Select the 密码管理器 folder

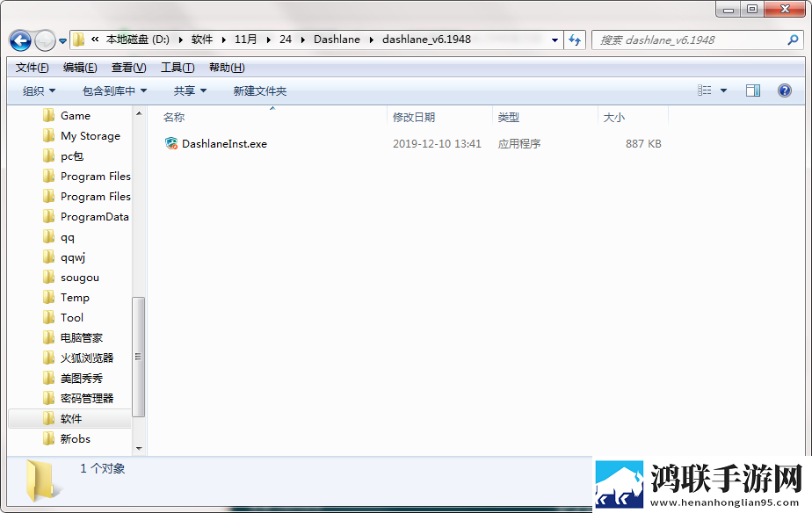87,398
